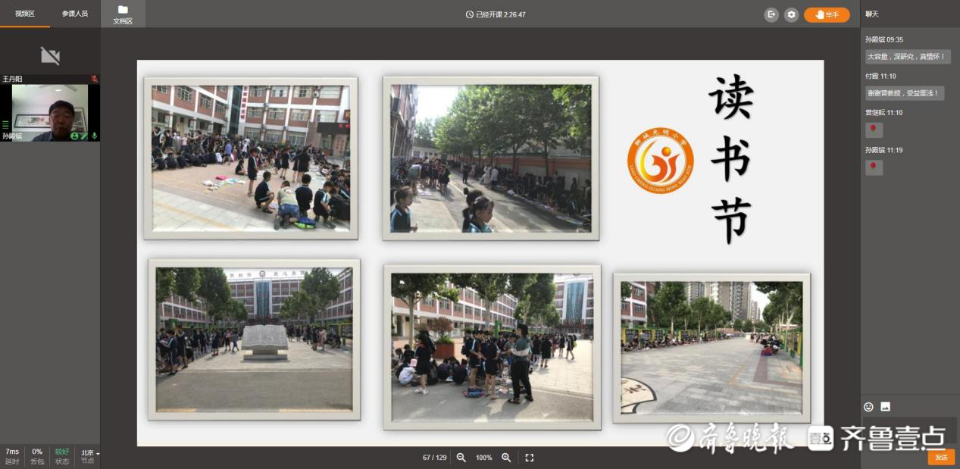The width and height of the screenshot is (960, 469).
Task: Click the page counter 67 / 129
Action: [434, 457]
